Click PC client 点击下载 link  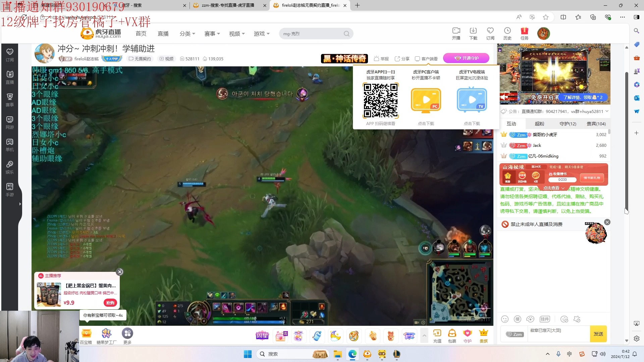(426, 123)
